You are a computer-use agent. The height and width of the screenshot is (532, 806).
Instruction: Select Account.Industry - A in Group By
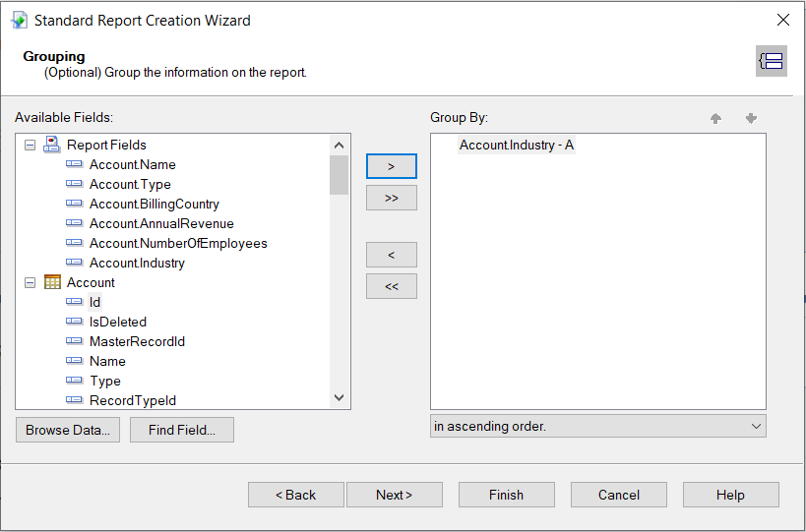(x=516, y=145)
